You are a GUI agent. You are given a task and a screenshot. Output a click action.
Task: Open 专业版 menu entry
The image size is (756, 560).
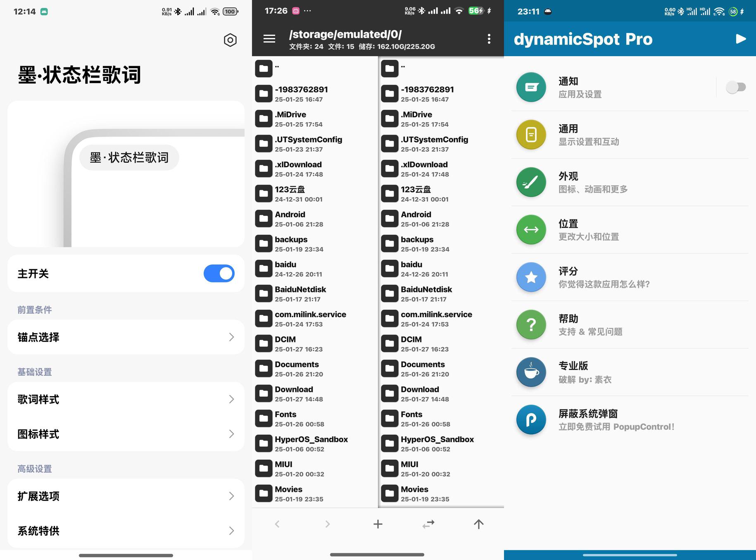(630, 372)
